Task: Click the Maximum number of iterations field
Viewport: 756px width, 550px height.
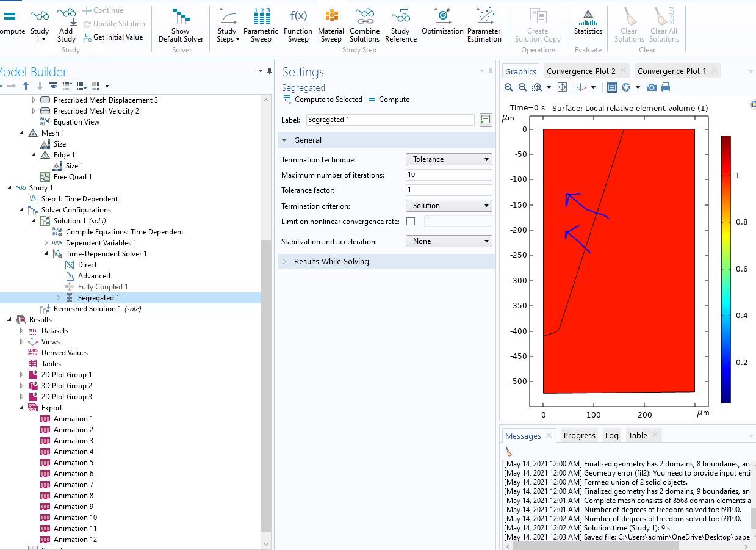Action: pos(448,175)
